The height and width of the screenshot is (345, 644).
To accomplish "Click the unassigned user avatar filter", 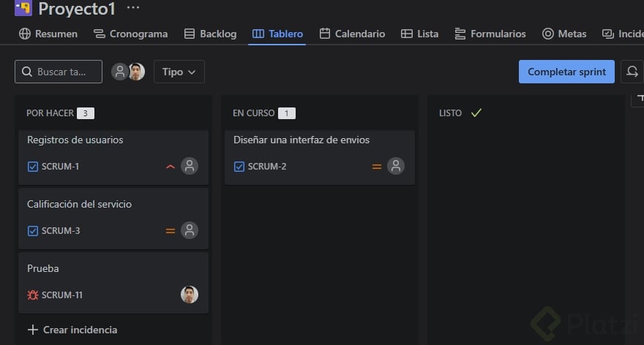I will pyautogui.click(x=119, y=72).
